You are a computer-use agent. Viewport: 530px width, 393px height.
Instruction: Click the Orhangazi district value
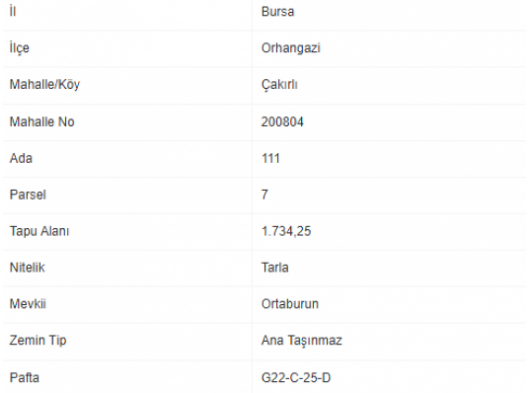291,48
